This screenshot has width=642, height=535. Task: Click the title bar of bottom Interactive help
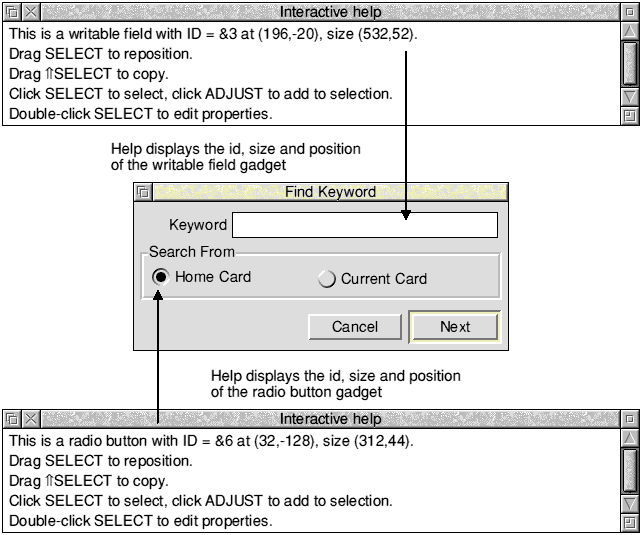pyautogui.click(x=330, y=419)
